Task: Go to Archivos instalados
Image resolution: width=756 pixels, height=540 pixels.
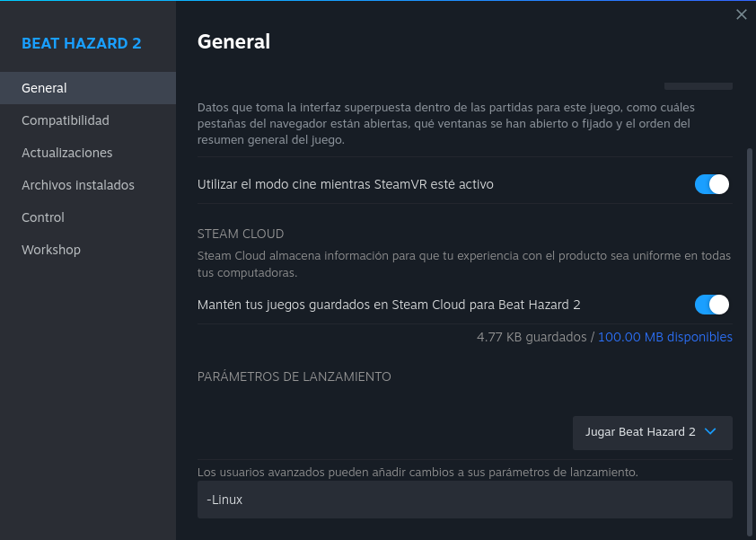Action: pos(78,185)
